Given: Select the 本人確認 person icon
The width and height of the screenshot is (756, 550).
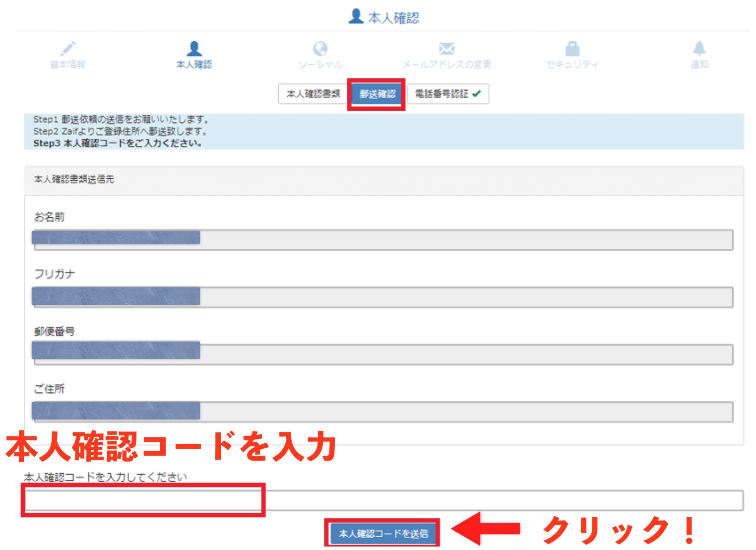Looking at the screenshot, I should point(194,48).
